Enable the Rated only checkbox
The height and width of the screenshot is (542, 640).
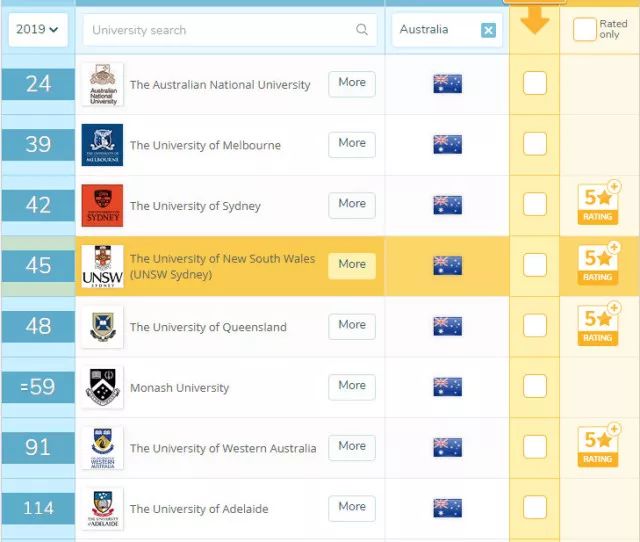584,29
